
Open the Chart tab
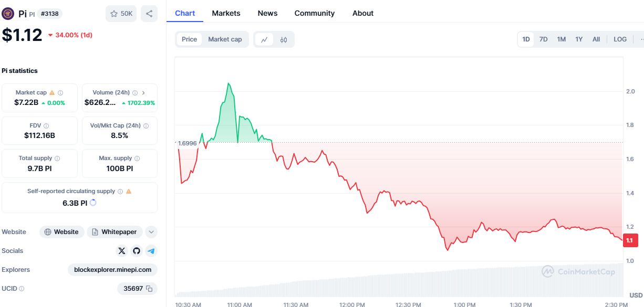pyautogui.click(x=185, y=13)
